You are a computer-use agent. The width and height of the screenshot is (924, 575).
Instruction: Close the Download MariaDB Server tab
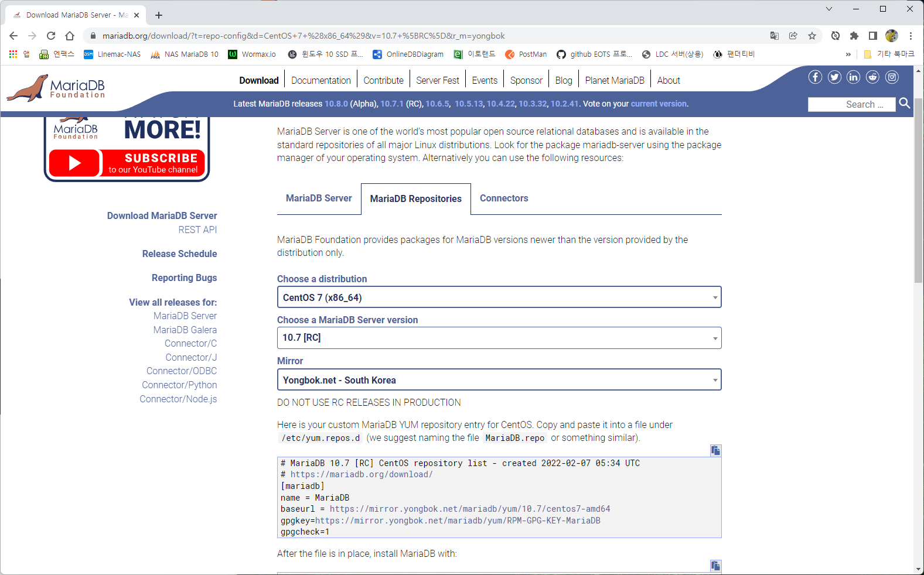tap(137, 15)
